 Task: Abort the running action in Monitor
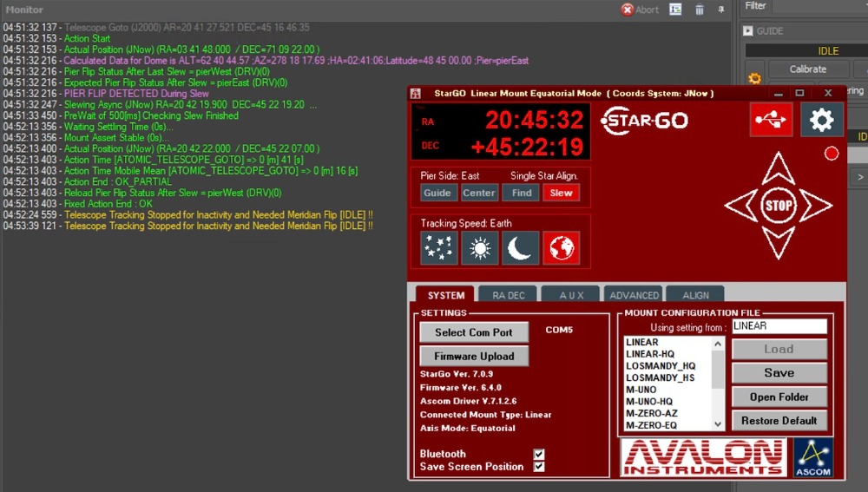coord(640,10)
